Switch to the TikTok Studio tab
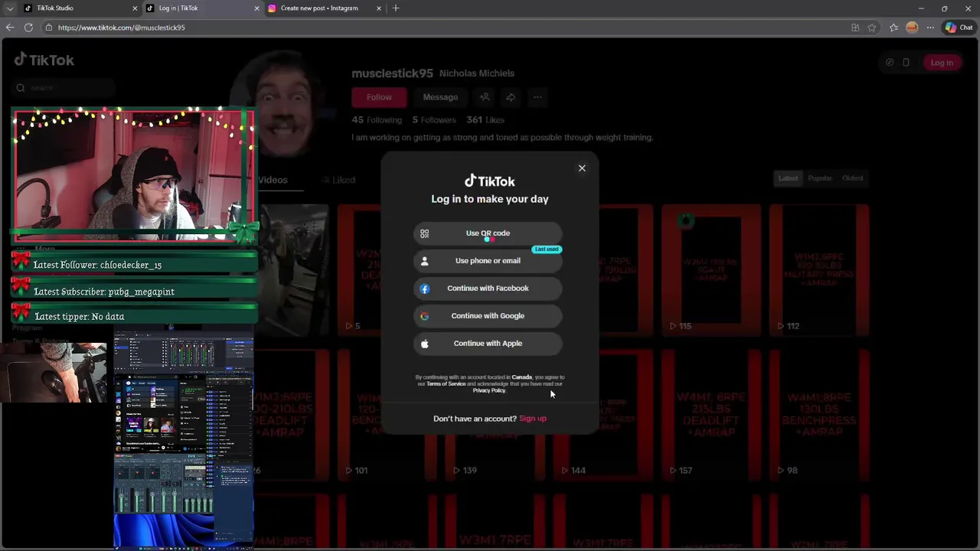The width and height of the screenshot is (980, 551). point(80,8)
